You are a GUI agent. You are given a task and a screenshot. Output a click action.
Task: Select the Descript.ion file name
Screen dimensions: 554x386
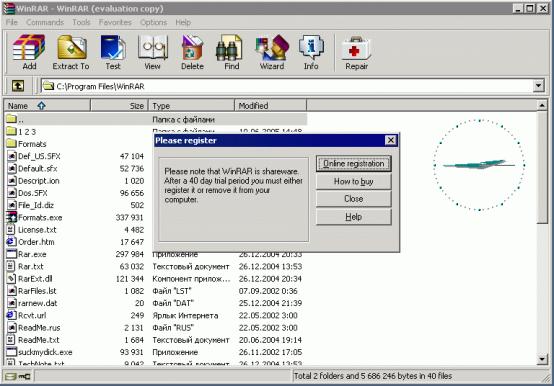tap(39, 181)
